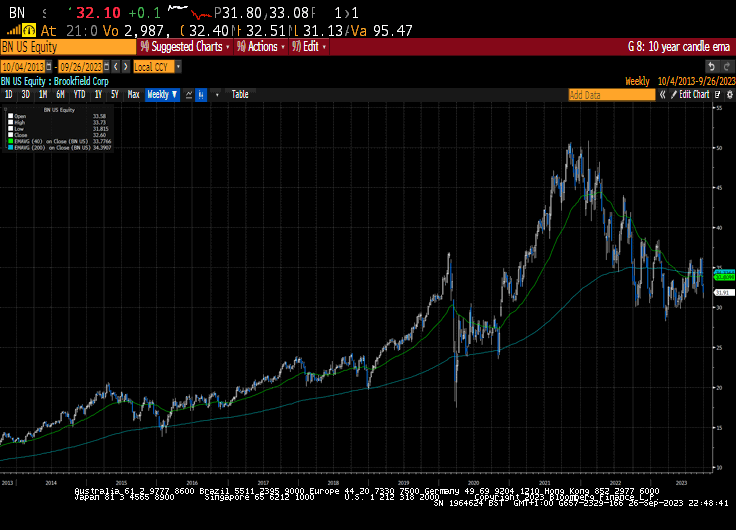This screenshot has height=530, width=736.
Task: Open the Actions dropdown menu
Action: (x=261, y=46)
